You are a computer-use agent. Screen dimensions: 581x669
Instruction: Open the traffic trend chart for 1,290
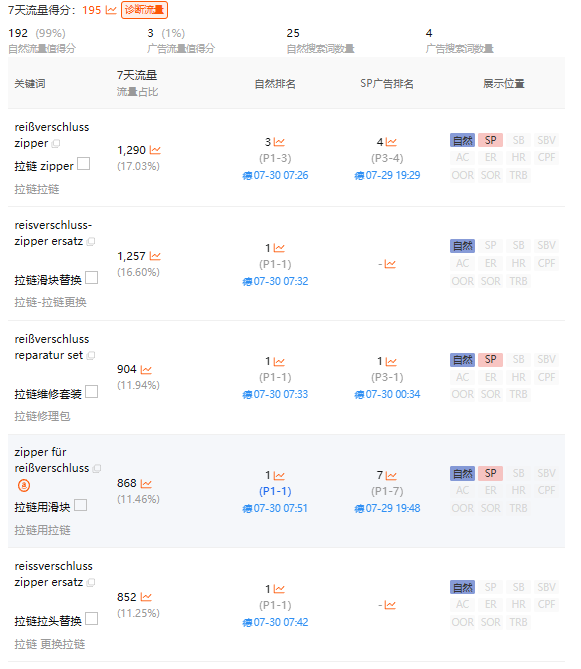click(x=155, y=150)
